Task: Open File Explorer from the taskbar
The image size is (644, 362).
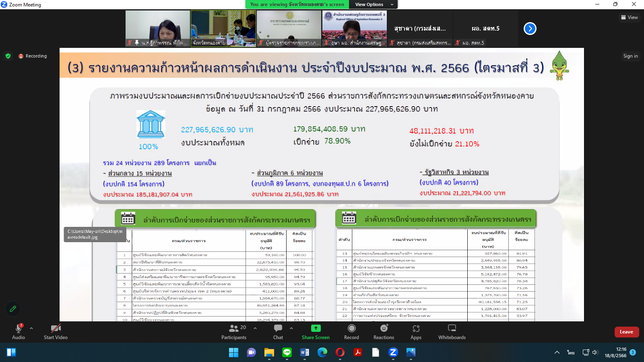Action: [269, 352]
